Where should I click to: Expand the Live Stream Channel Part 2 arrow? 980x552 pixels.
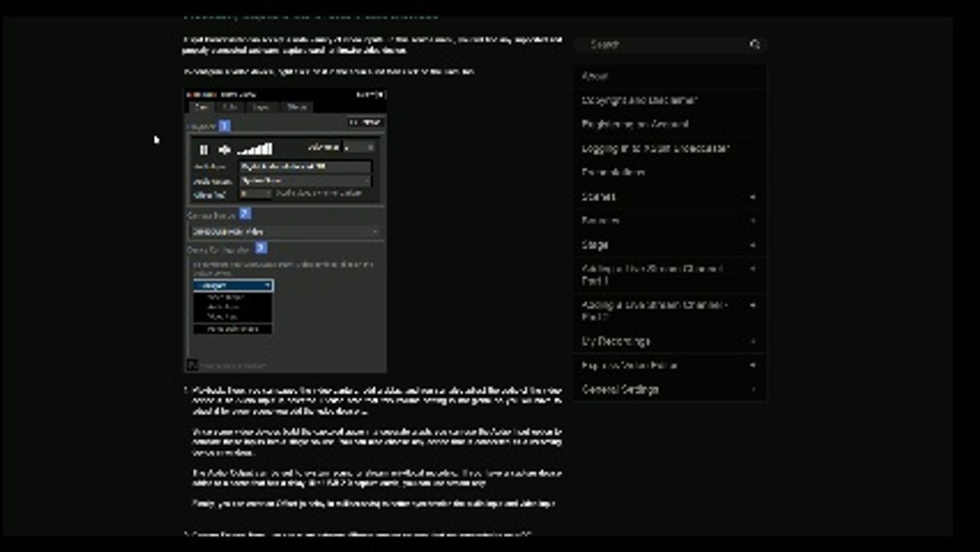tap(752, 305)
